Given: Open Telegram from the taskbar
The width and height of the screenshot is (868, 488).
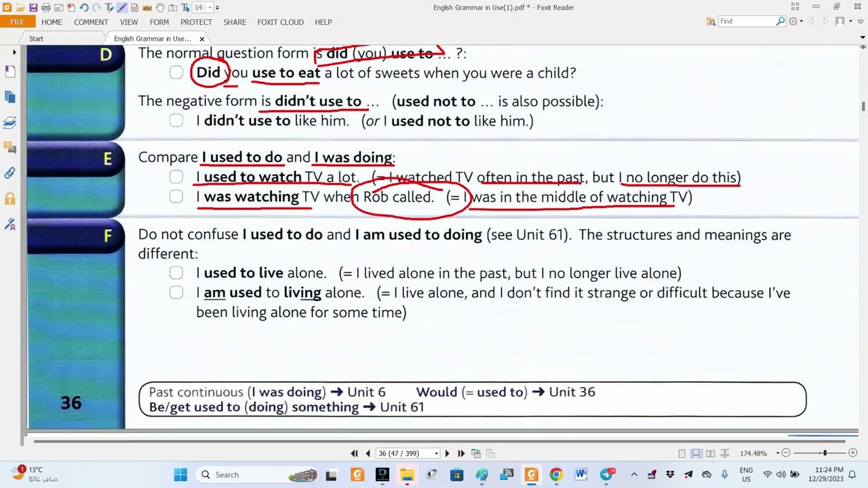Looking at the screenshot, I should point(607,474).
